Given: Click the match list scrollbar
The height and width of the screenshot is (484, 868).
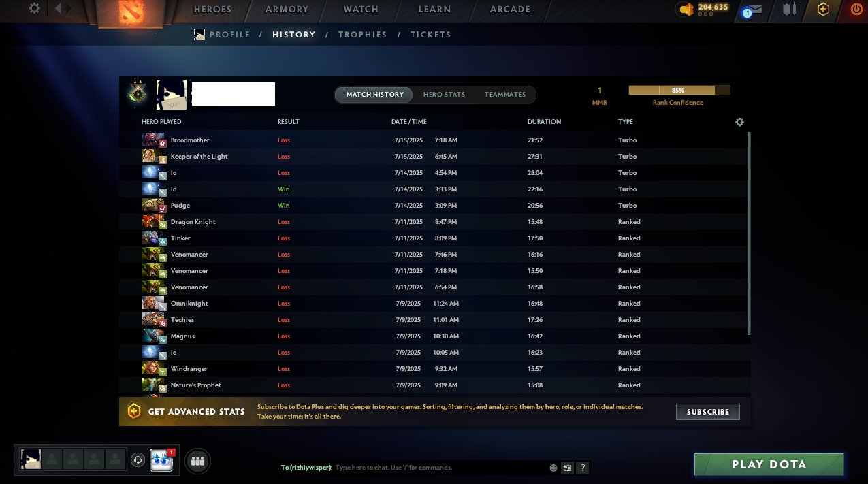Looking at the screenshot, I should point(749,233).
